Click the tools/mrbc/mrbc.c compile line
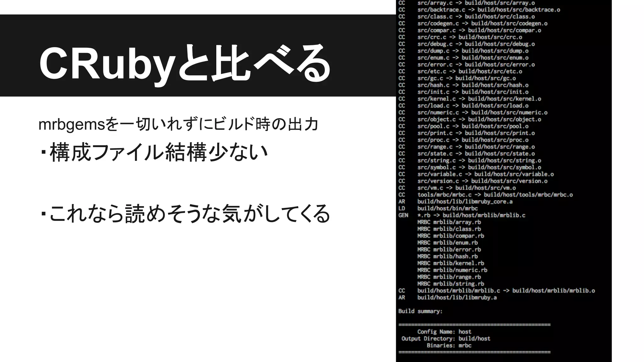The width and height of the screenshot is (644, 362). point(486,195)
